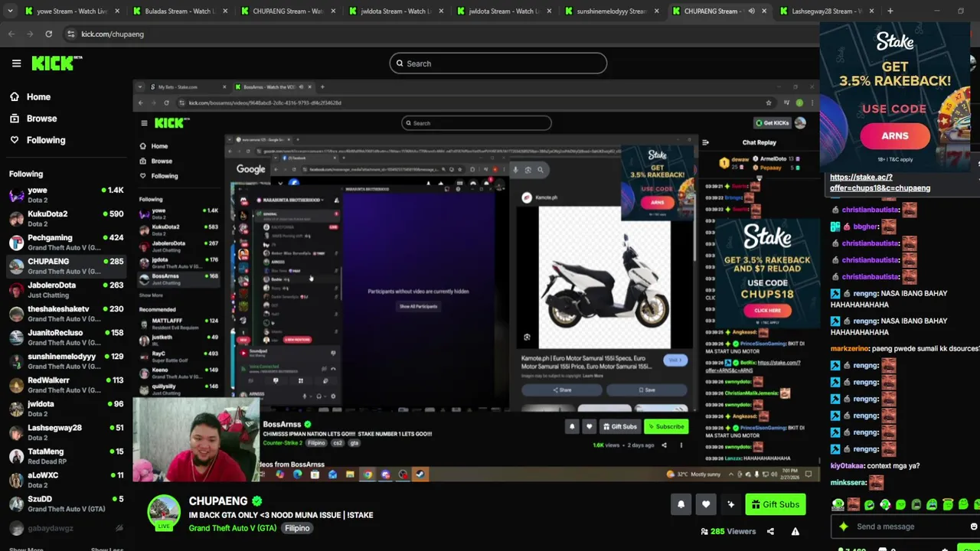Screen dimensions: 980x551
Task: Click the Stake logo in the top-right ad
Action: pyautogui.click(x=895, y=41)
